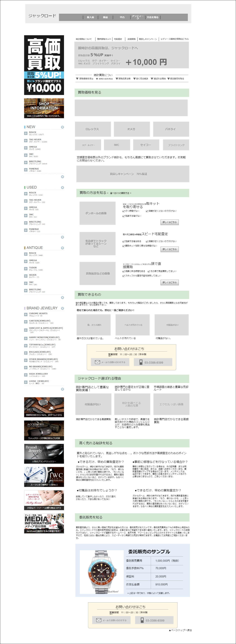The width and height of the screenshot is (236, 644).
Task: Select 文化を知る in top navigation
Action: point(152,17)
